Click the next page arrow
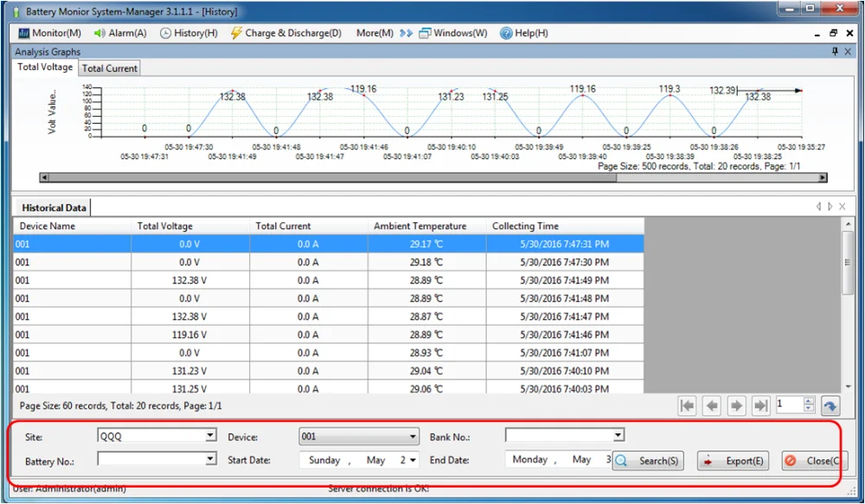This screenshot has height=504, width=865. [x=736, y=405]
